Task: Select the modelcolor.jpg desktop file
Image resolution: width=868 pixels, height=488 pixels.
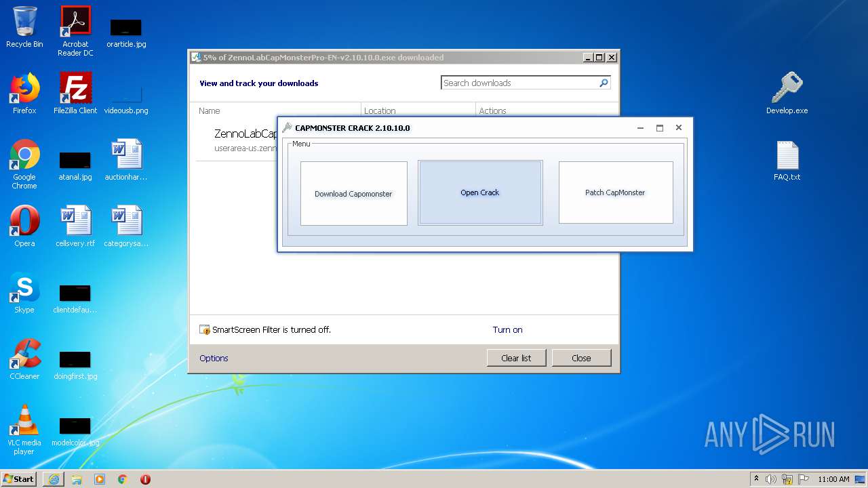Action: point(75,431)
